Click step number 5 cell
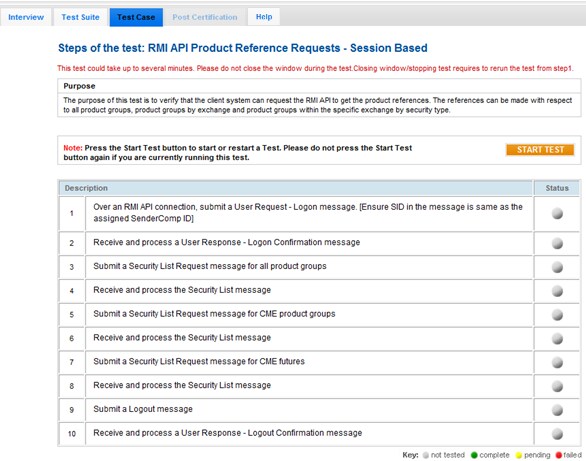The image size is (586, 461). click(71, 315)
